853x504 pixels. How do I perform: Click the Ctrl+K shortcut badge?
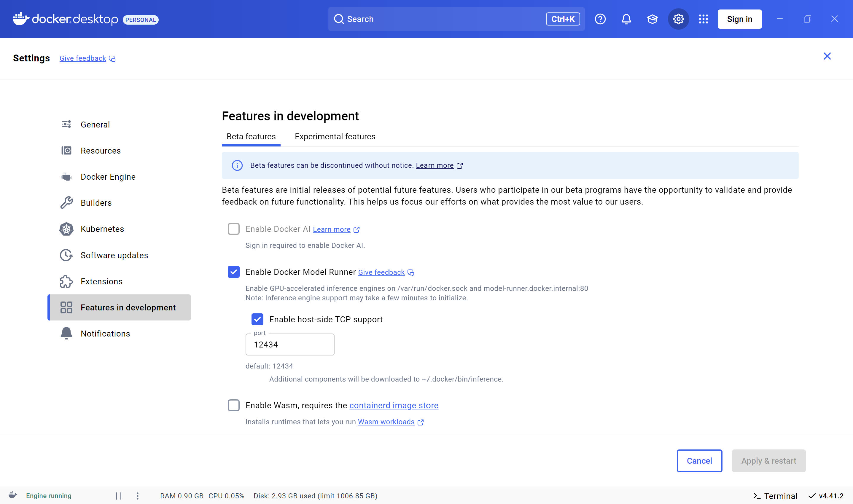(563, 19)
